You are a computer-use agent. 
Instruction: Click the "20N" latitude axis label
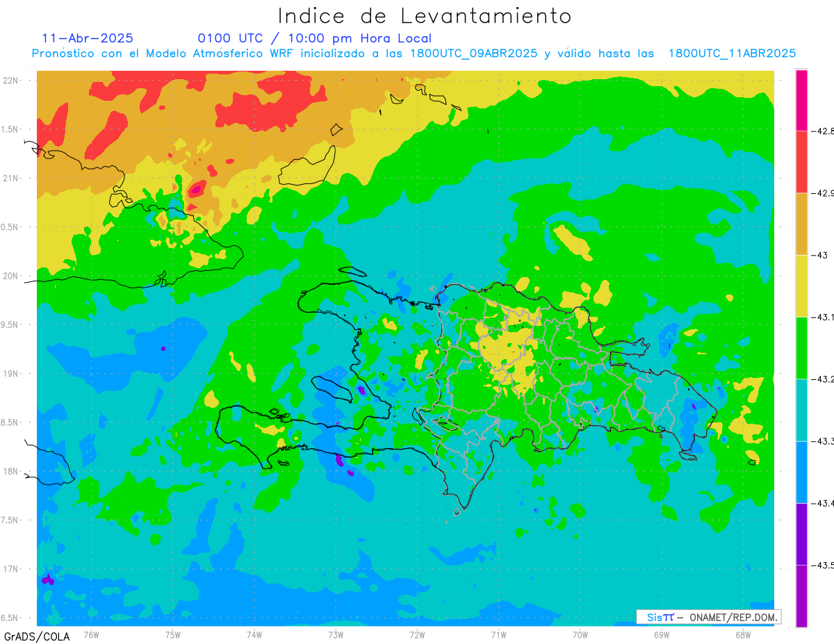(11, 276)
